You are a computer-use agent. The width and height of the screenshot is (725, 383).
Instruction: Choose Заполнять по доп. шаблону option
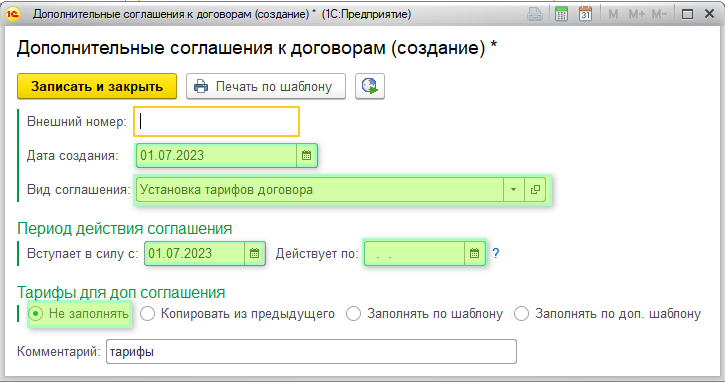point(608,314)
